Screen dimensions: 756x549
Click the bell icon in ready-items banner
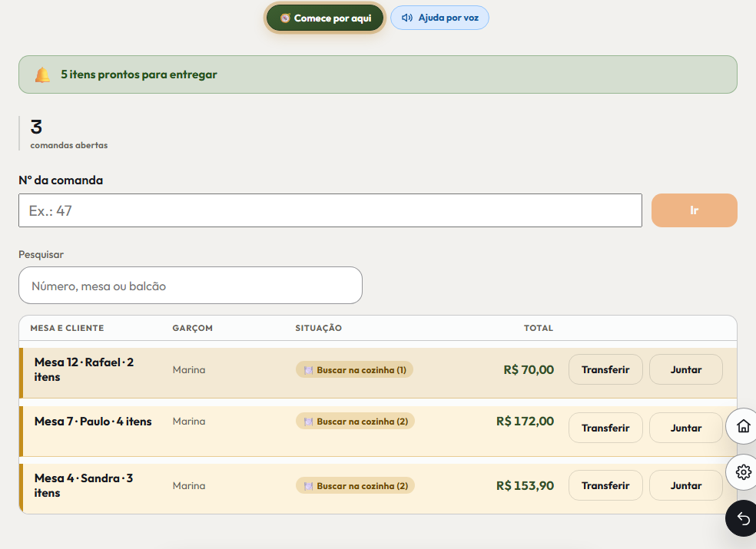(42, 74)
